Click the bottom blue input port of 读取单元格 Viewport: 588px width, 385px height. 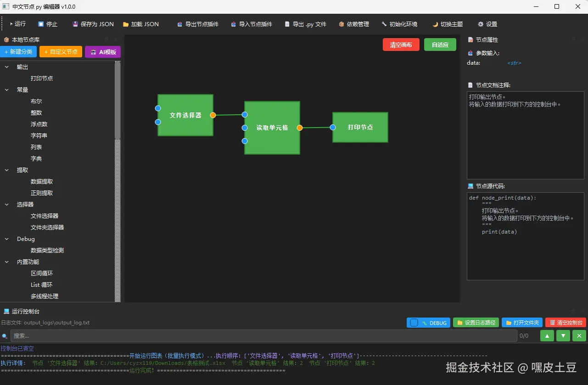(x=245, y=141)
